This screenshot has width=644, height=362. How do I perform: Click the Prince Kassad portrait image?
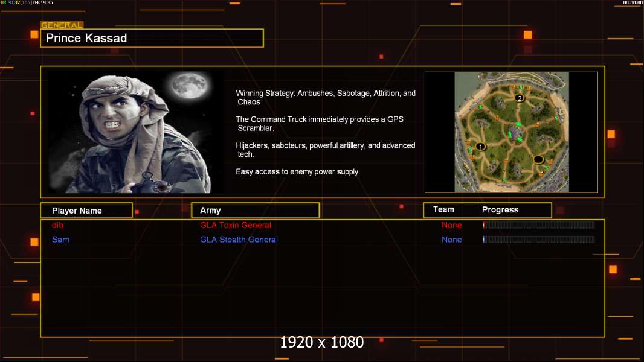137,132
